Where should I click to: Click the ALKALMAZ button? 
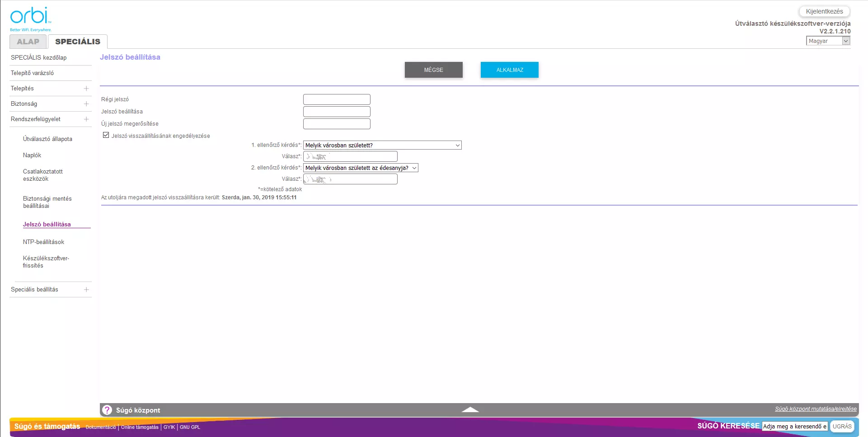pyautogui.click(x=509, y=70)
